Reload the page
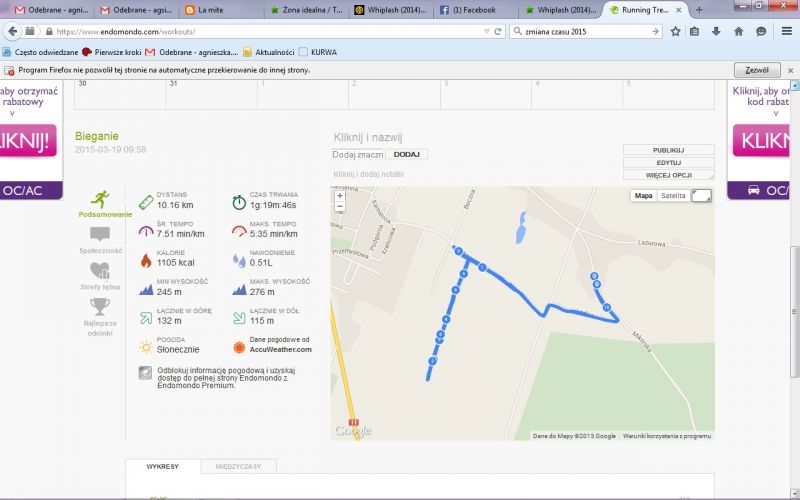Viewport: 800px width, 500px height. [498, 32]
